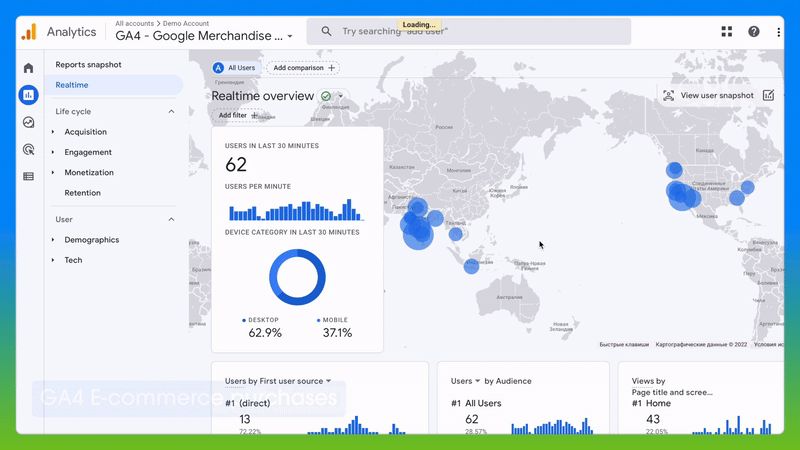
Task: Click the edit comparisons icon top right
Action: [x=768, y=95]
